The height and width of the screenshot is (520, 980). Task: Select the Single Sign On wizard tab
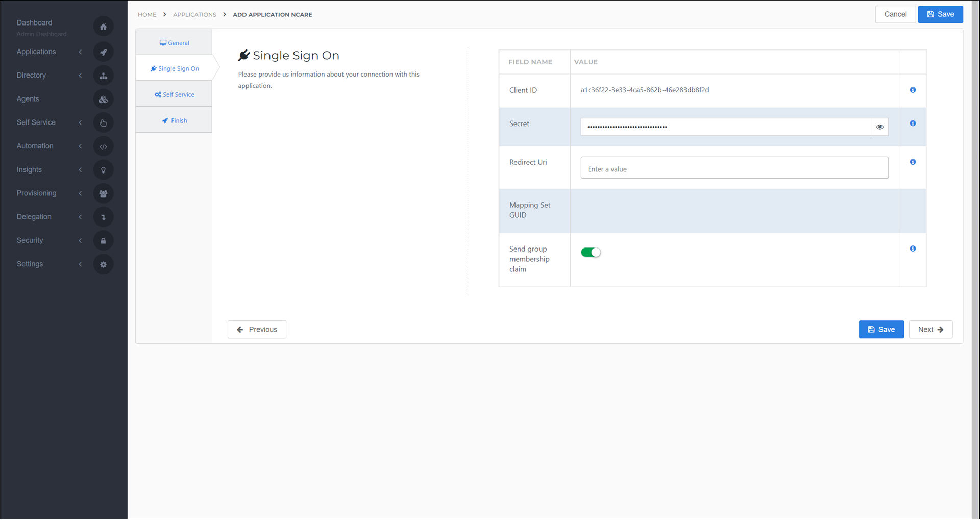point(174,68)
